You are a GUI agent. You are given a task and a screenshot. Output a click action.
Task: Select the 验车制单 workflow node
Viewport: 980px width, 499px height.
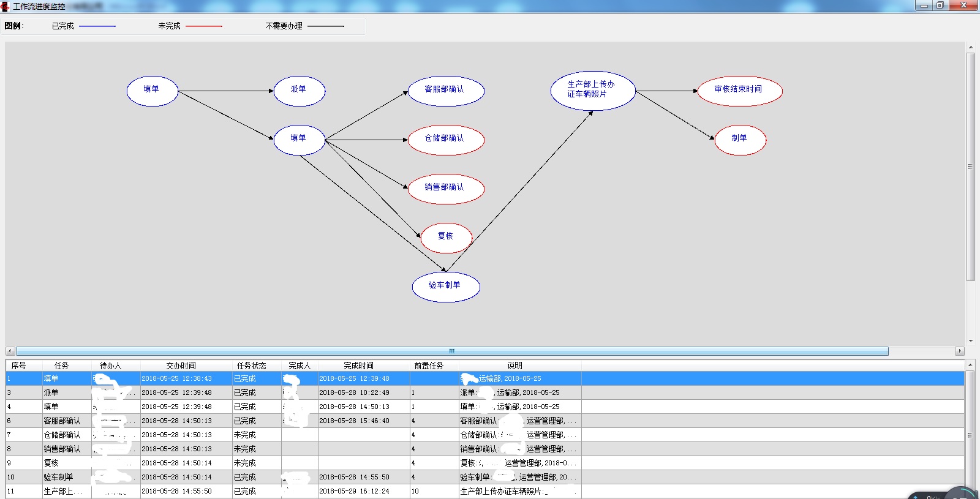pyautogui.click(x=446, y=287)
